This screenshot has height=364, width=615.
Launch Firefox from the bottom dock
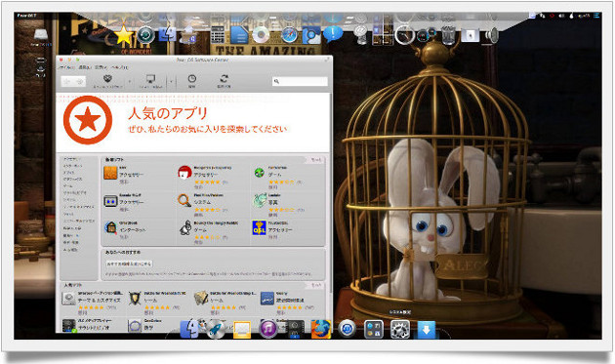coord(321,329)
